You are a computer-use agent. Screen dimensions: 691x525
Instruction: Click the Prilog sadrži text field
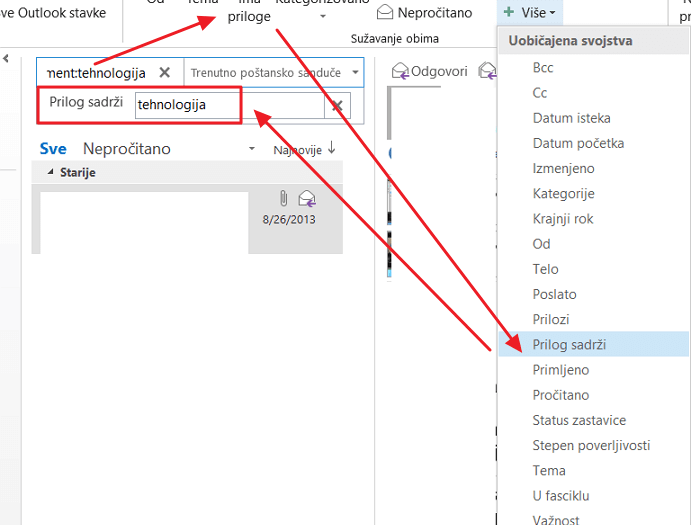pyautogui.click(x=229, y=105)
